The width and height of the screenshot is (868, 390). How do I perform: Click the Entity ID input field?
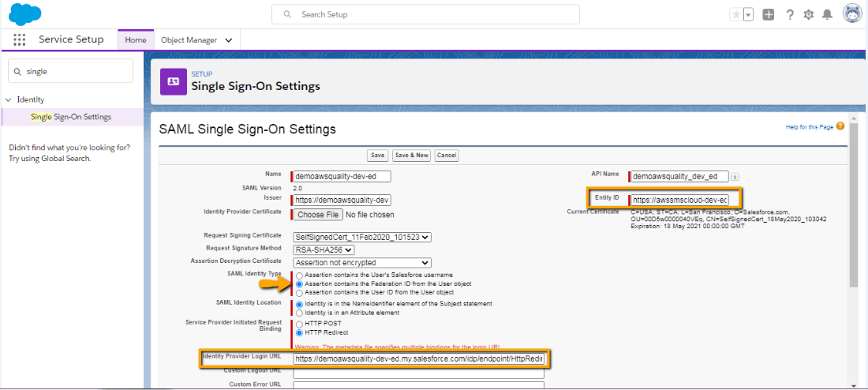point(680,200)
